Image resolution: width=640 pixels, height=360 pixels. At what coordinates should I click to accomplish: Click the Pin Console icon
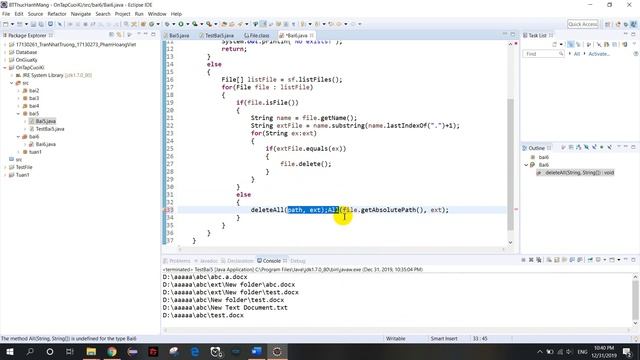point(590,260)
